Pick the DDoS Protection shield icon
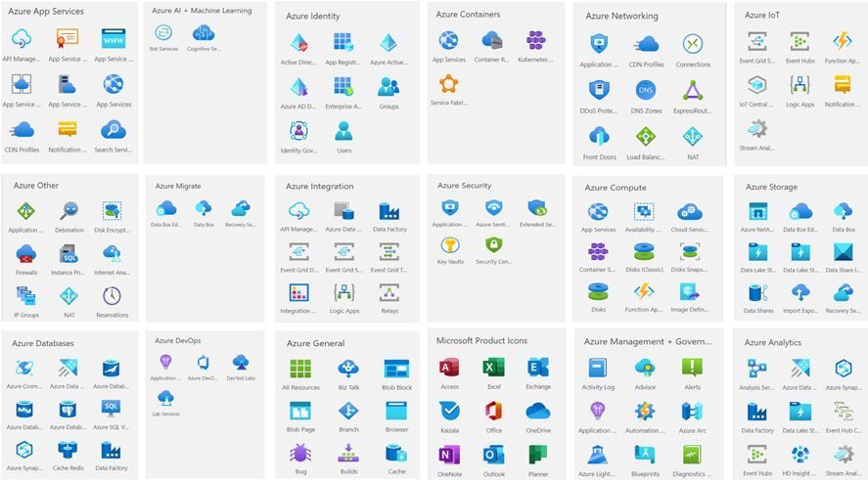This screenshot has width=868, height=480. click(599, 90)
